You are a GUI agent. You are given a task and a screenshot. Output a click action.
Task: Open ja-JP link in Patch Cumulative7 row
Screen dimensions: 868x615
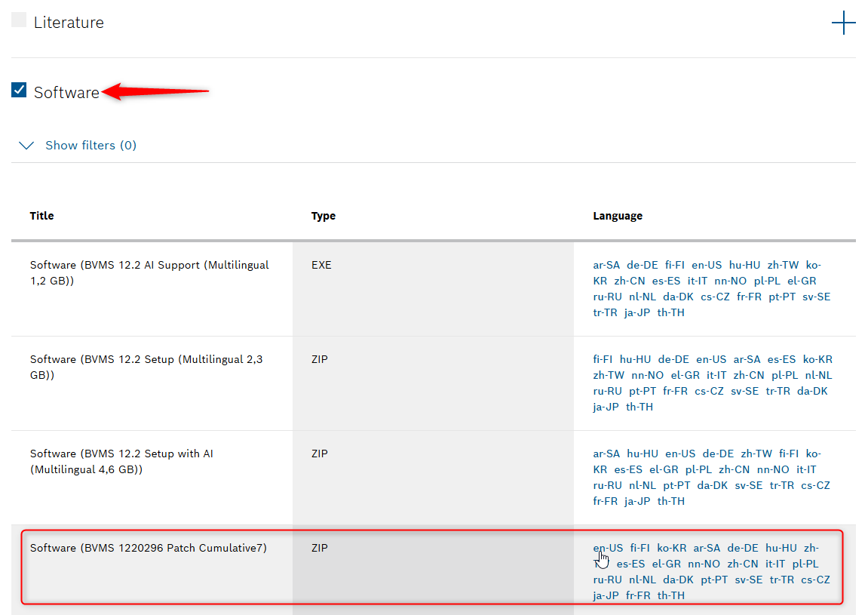click(606, 595)
